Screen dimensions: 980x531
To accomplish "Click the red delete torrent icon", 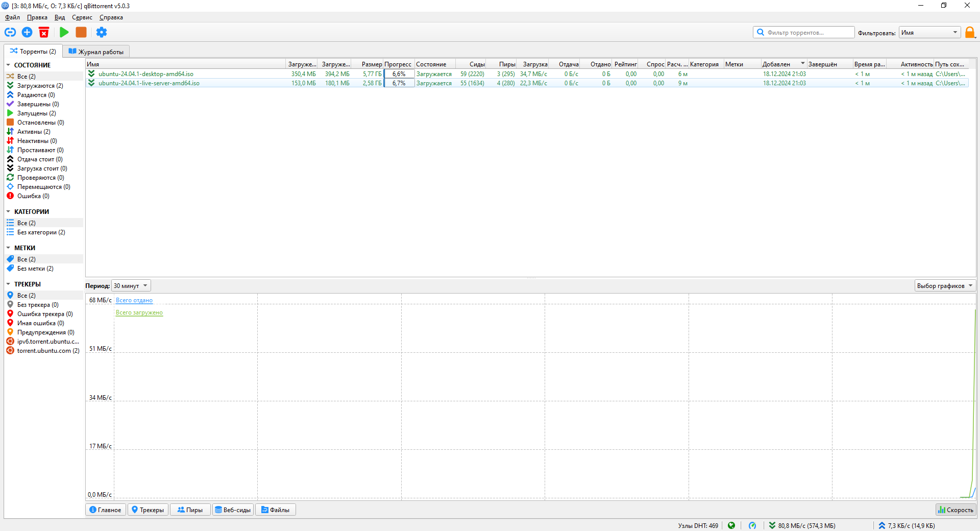I will 44,32.
